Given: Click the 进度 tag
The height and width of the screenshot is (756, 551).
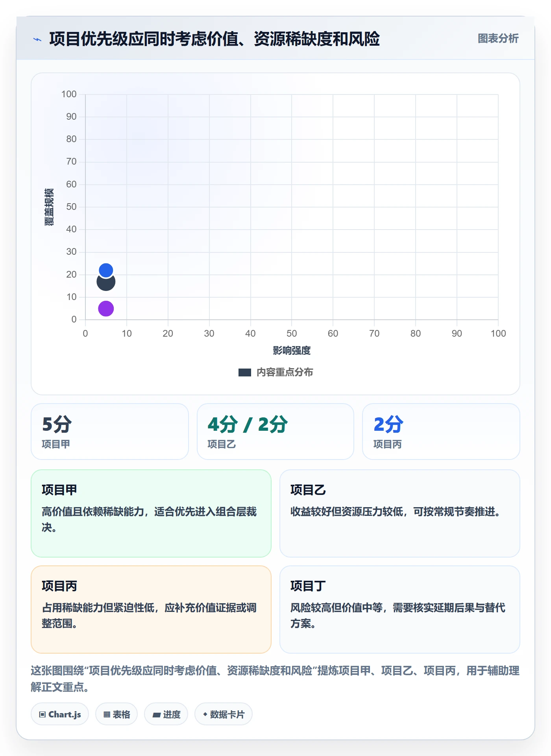Looking at the screenshot, I should pos(166,714).
